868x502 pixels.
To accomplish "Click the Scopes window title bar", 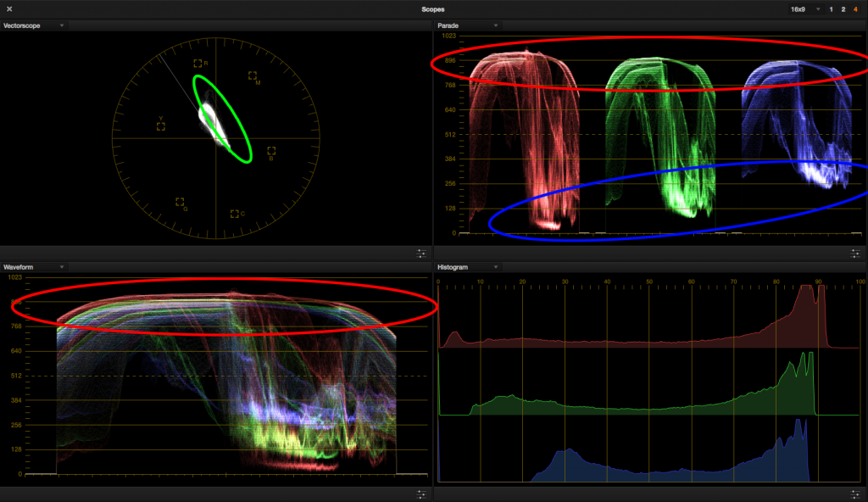I will tap(434, 9).
